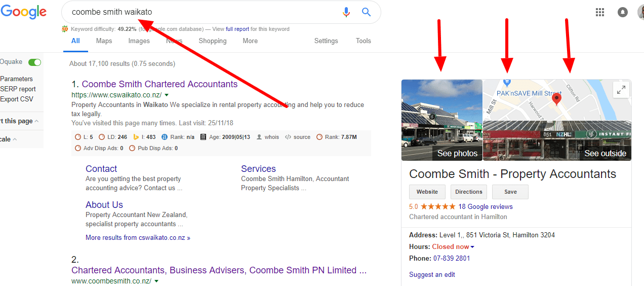The height and width of the screenshot is (286, 644).
Task: Switch to the Images tab
Action: (139, 41)
